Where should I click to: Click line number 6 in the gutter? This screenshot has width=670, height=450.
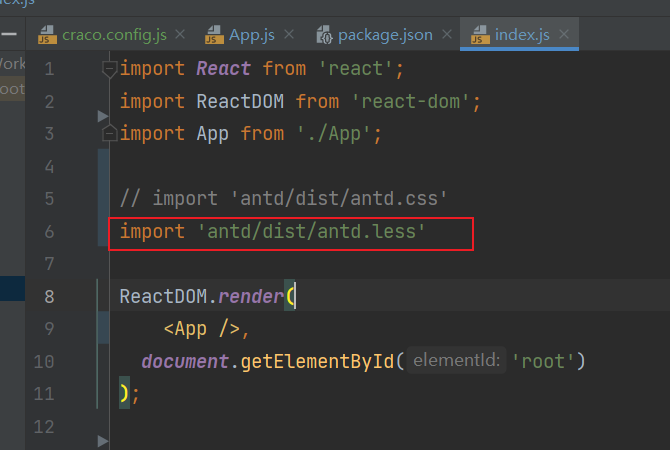pos(49,232)
